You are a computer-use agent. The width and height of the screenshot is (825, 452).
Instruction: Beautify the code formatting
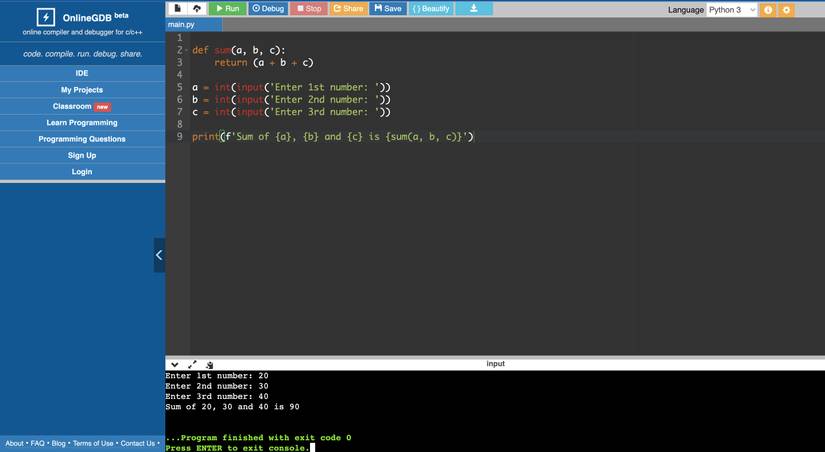(x=431, y=8)
